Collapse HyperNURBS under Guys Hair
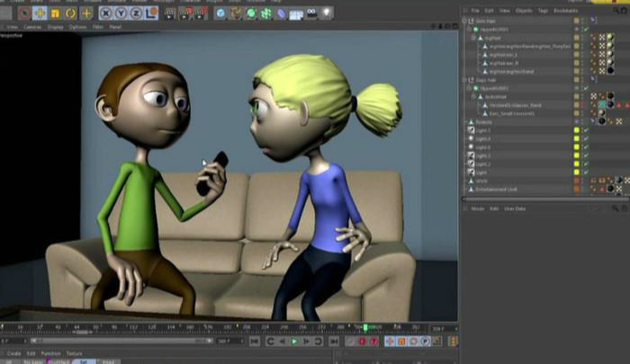630x364 pixels. 469,88
